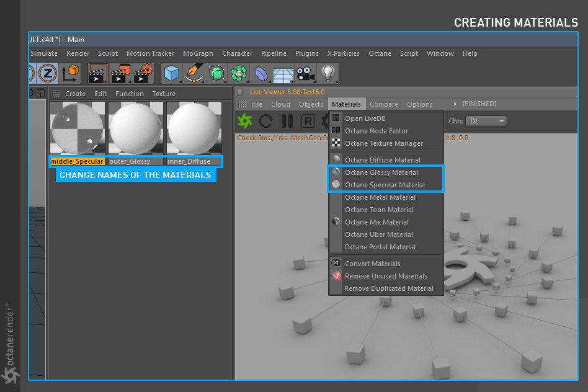Click the Light bulb icon

[x=327, y=74]
